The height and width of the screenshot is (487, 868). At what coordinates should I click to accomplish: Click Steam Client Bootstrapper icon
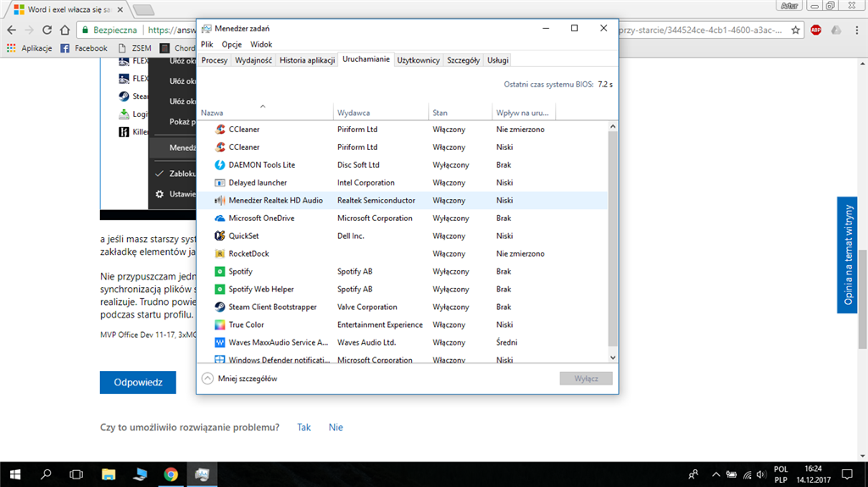[x=220, y=307]
